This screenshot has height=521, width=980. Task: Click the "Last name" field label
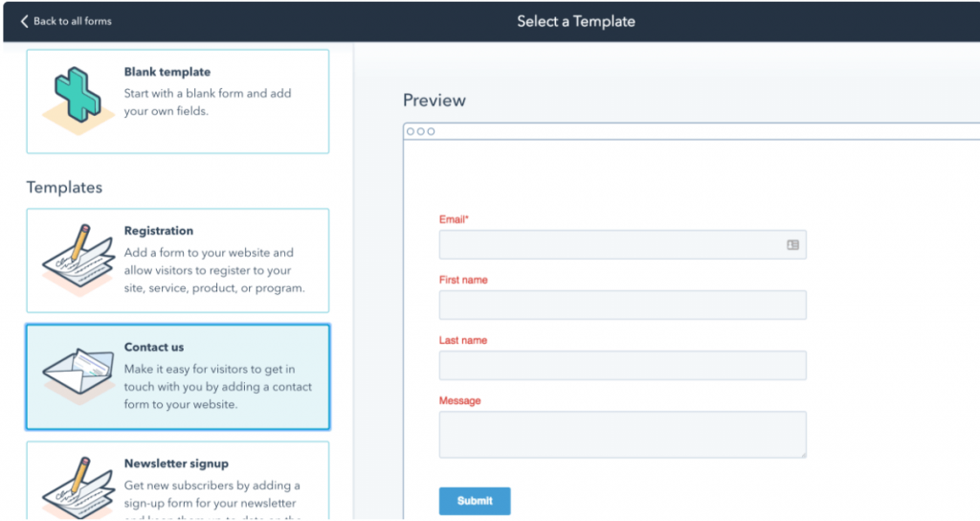(463, 340)
